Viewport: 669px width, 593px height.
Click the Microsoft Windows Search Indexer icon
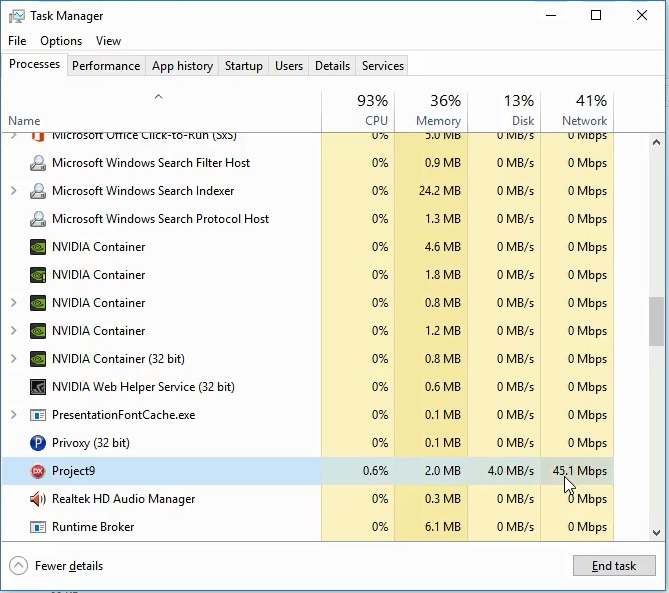click(38, 191)
